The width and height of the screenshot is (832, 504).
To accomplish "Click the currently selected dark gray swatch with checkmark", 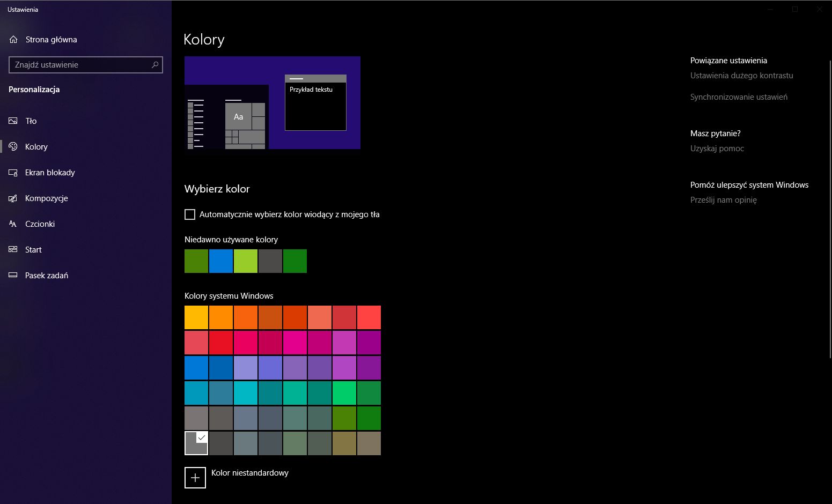I will click(196, 443).
